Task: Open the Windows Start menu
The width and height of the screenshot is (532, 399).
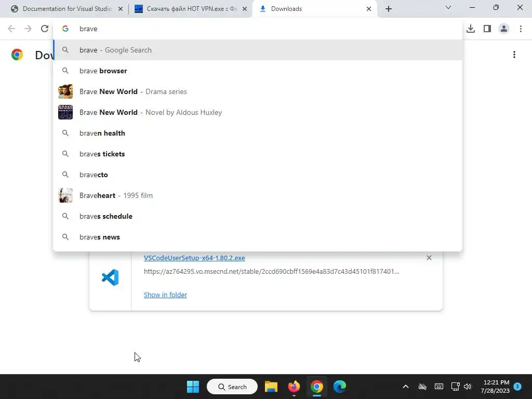Action: pyautogui.click(x=193, y=387)
